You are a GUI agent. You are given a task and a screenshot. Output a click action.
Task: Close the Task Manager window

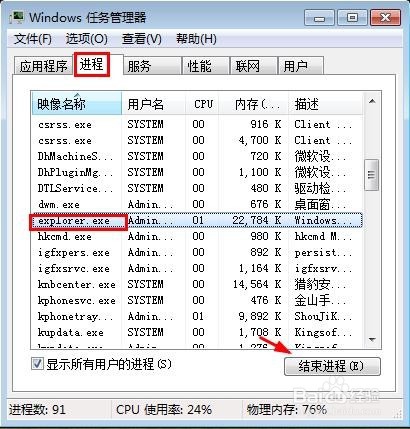click(385, 18)
